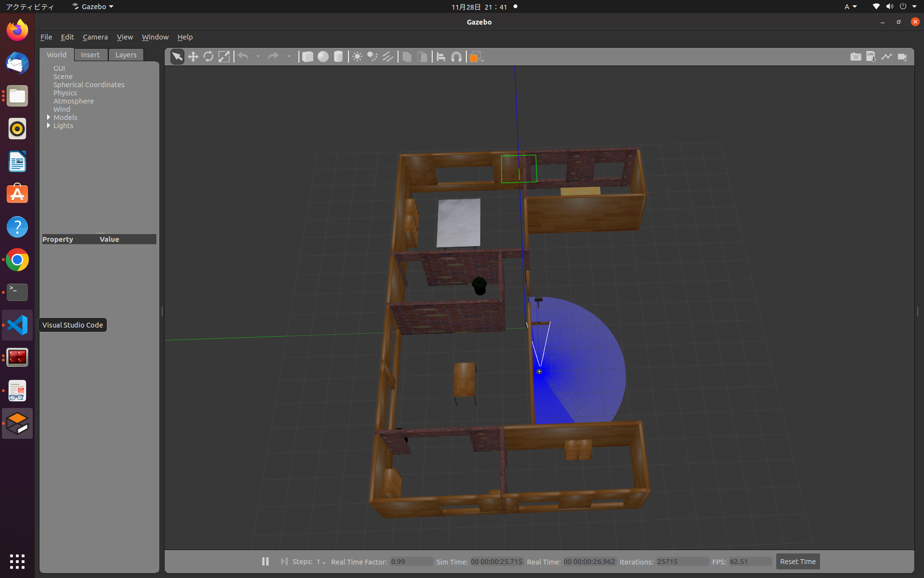Open the Align tool
The width and height of the screenshot is (924, 578).
coord(441,57)
